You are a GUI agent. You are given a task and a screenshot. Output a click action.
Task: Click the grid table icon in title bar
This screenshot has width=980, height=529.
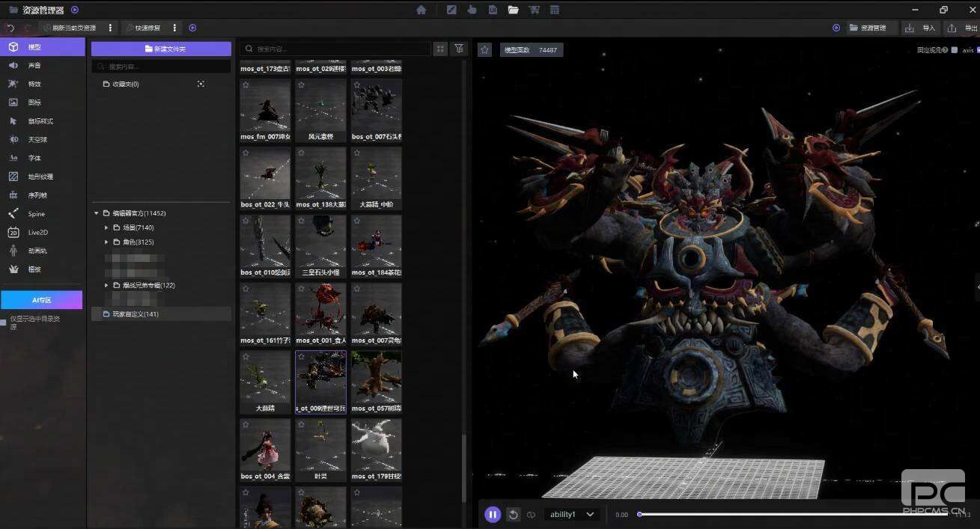point(555,10)
